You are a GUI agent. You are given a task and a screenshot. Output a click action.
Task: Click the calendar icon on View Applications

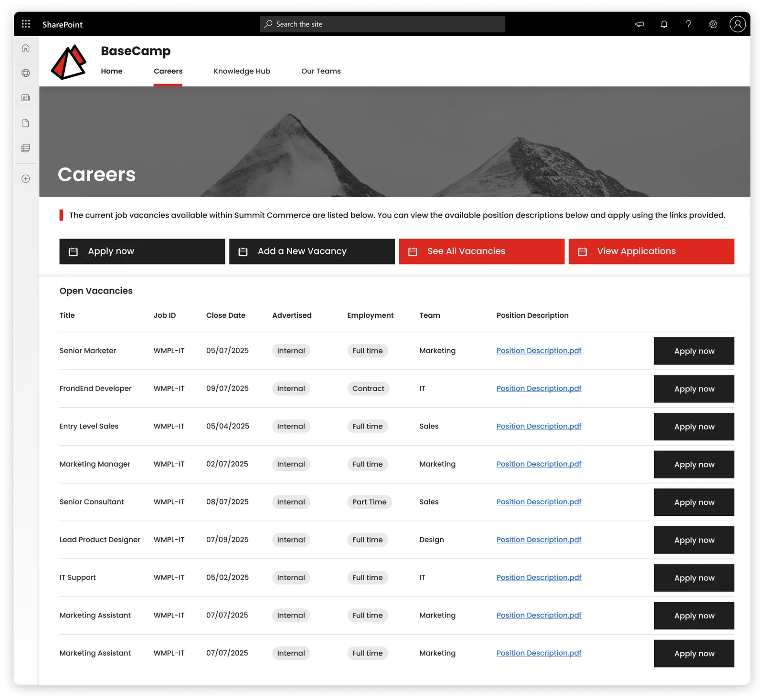583,251
